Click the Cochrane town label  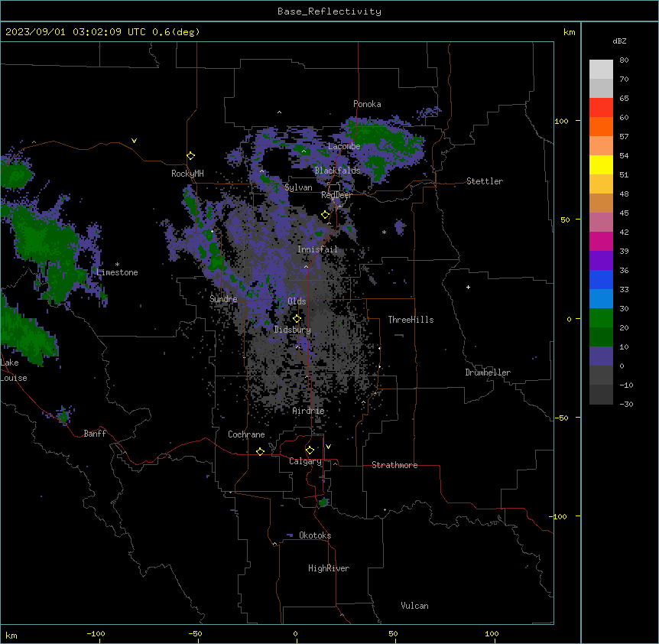tap(246, 434)
